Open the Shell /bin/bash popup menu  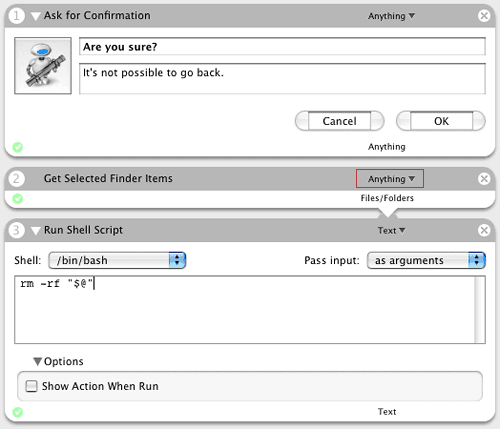point(117,260)
